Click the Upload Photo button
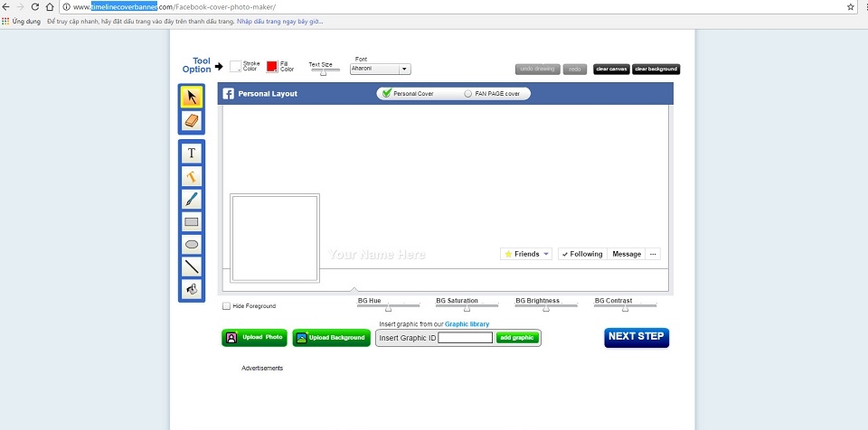 coord(255,338)
